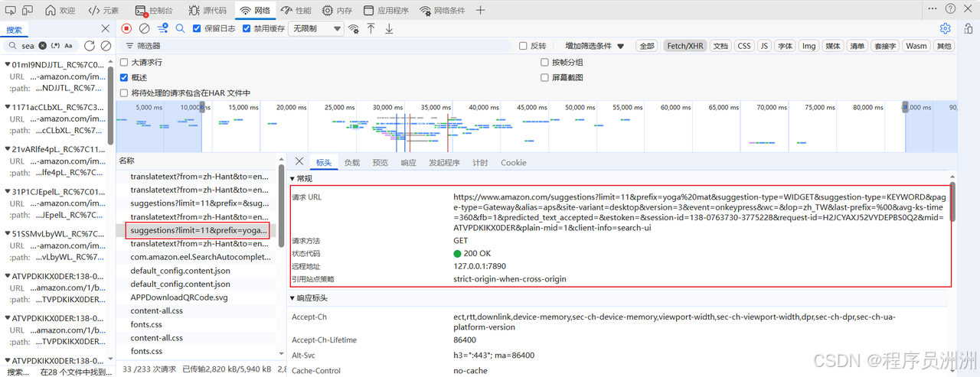Open the 源代码 tab

207,11
